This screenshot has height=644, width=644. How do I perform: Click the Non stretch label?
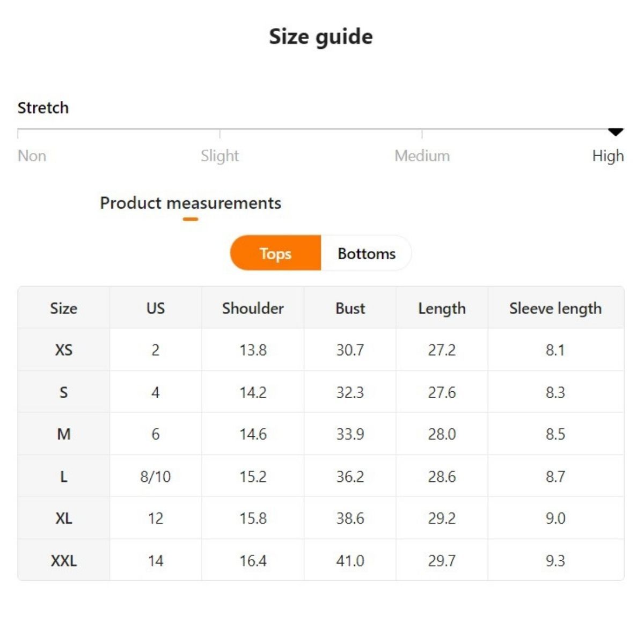click(x=32, y=156)
